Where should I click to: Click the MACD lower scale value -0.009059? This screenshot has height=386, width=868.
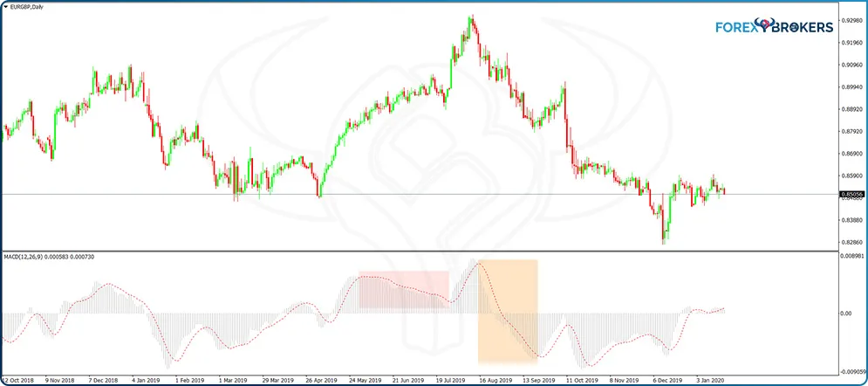tap(851, 370)
